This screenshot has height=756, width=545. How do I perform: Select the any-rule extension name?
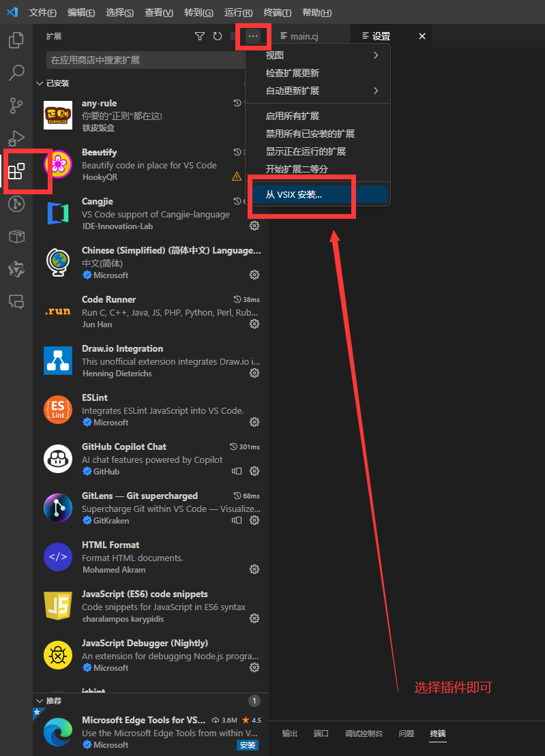pos(100,103)
